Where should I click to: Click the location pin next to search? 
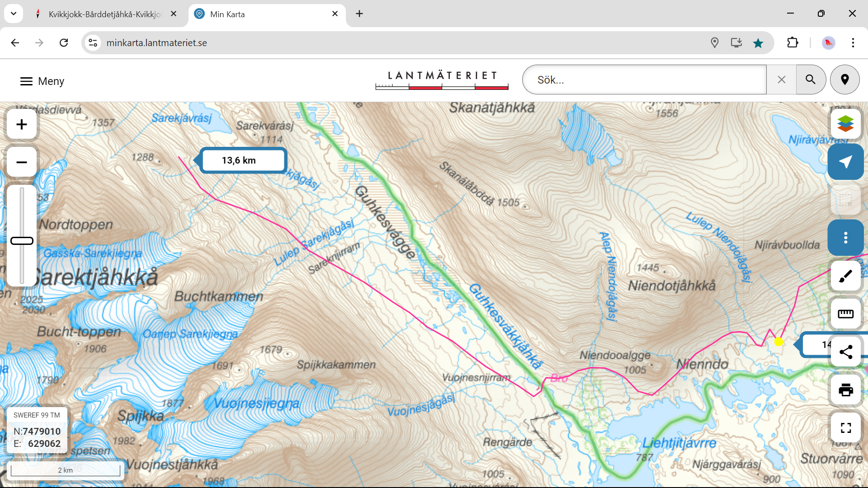[x=844, y=80]
